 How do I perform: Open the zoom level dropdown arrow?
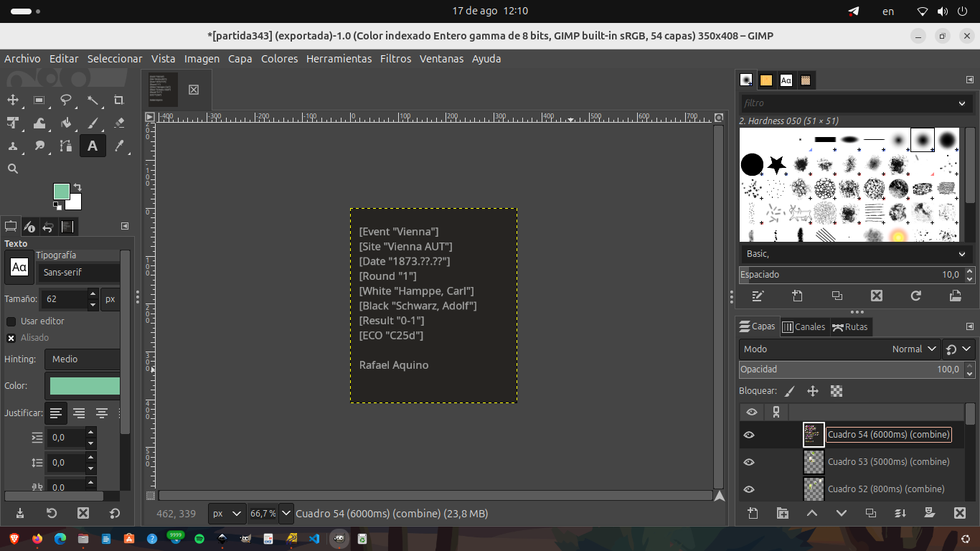pos(286,514)
